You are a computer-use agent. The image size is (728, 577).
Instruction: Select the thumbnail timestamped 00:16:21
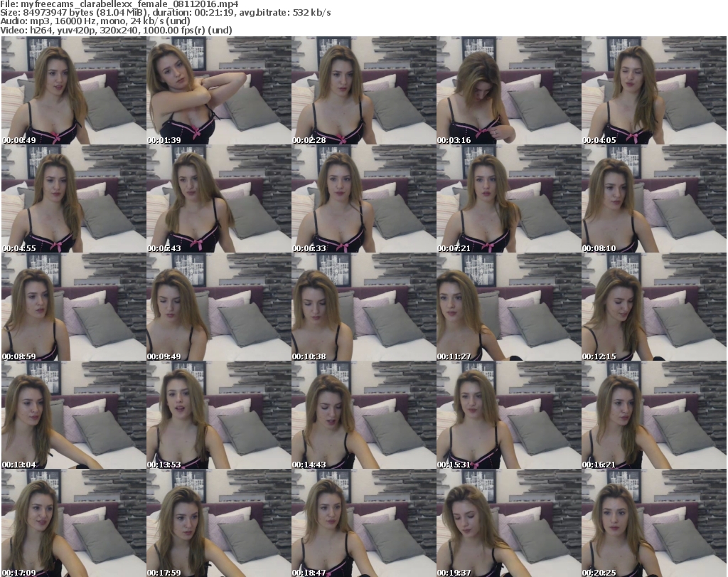click(x=654, y=415)
